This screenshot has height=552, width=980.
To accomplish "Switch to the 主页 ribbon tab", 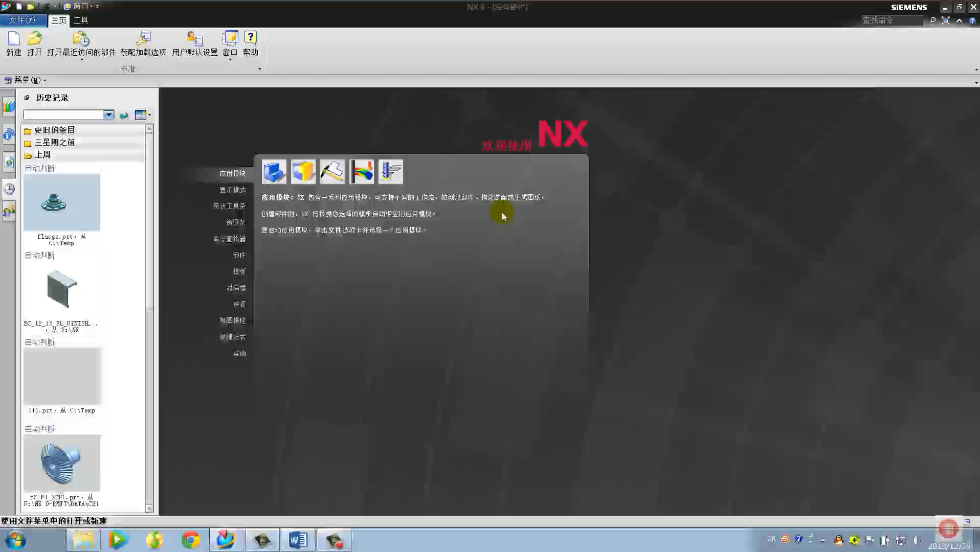I will 59,20.
